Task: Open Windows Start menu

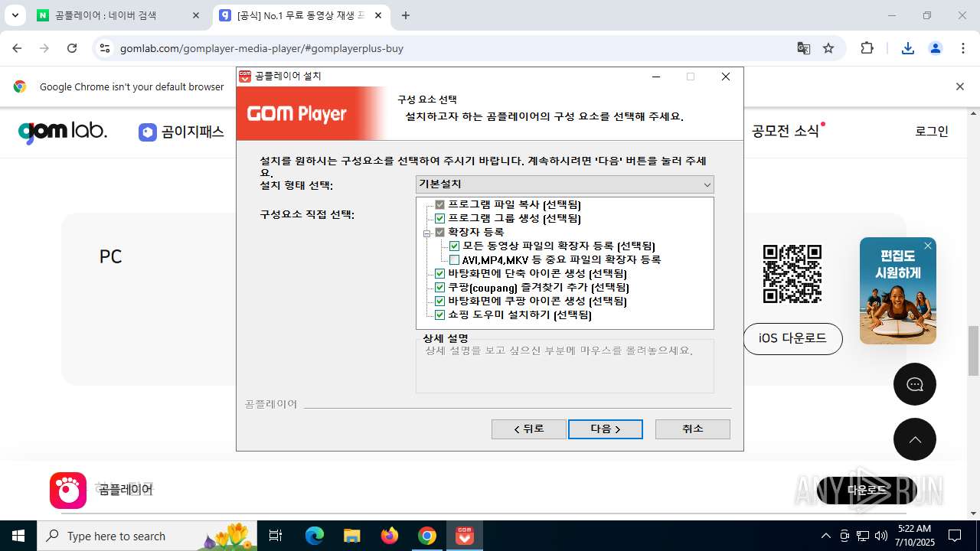Action: [18, 536]
